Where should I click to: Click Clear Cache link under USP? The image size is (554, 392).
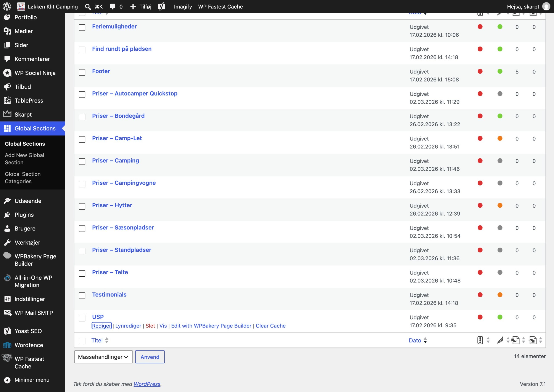click(x=271, y=326)
